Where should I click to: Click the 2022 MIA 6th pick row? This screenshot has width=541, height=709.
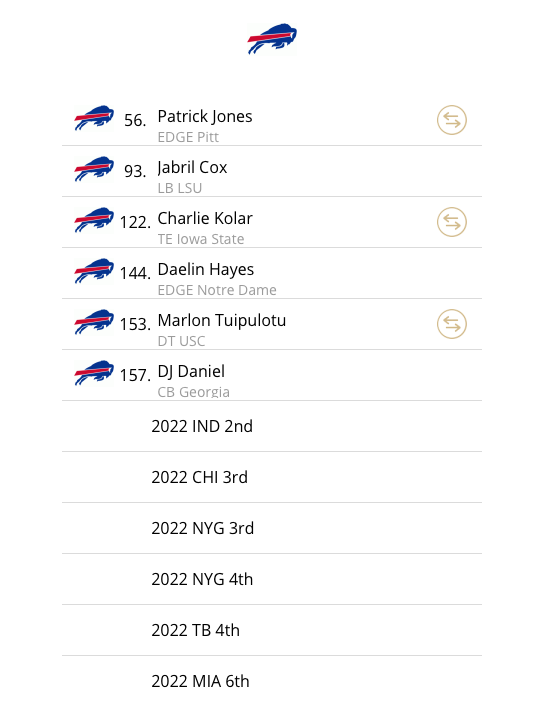pos(272,681)
